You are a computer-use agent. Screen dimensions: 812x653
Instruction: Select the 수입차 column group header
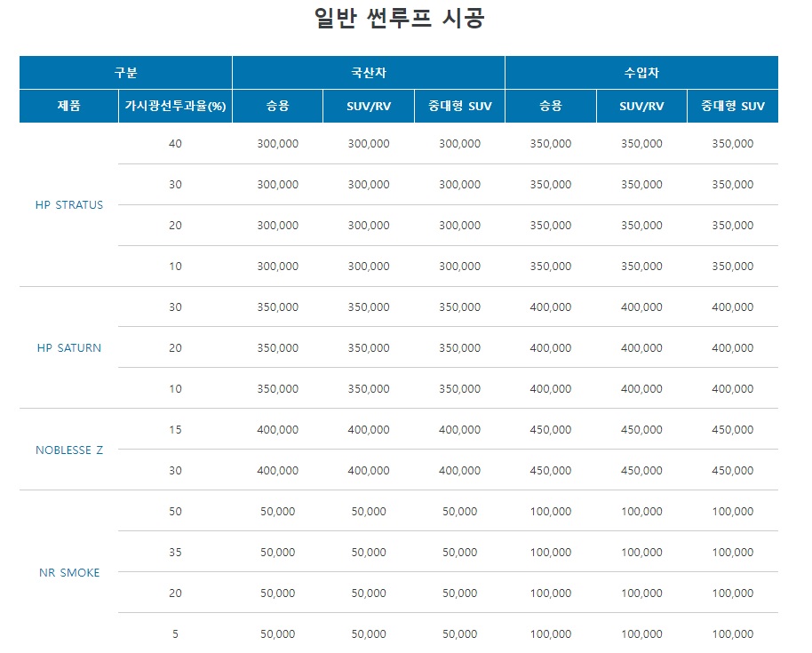pyautogui.click(x=641, y=73)
